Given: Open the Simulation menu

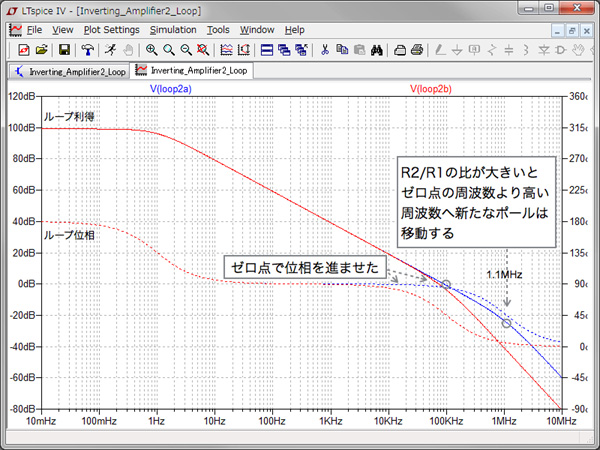Looking at the screenshot, I should 173,30.
